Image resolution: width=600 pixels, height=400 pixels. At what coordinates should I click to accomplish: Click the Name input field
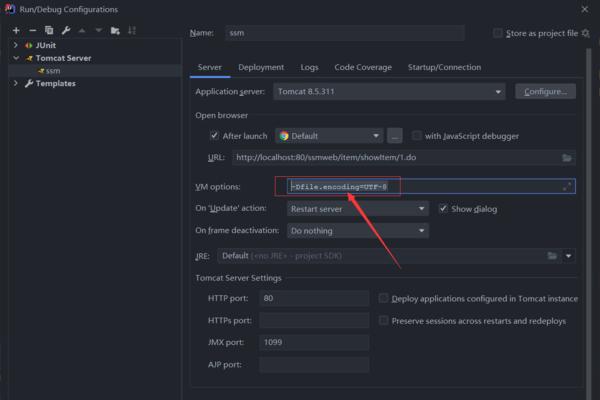pos(345,33)
